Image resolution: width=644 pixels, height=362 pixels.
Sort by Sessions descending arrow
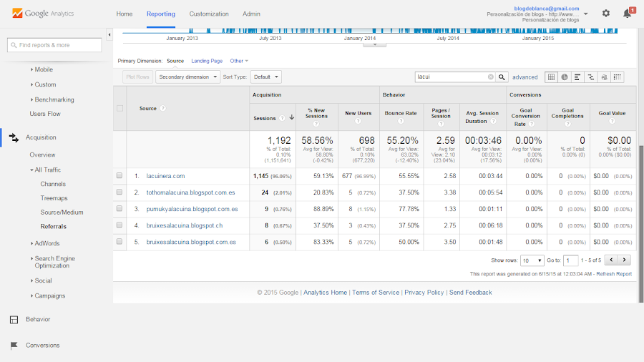point(292,118)
